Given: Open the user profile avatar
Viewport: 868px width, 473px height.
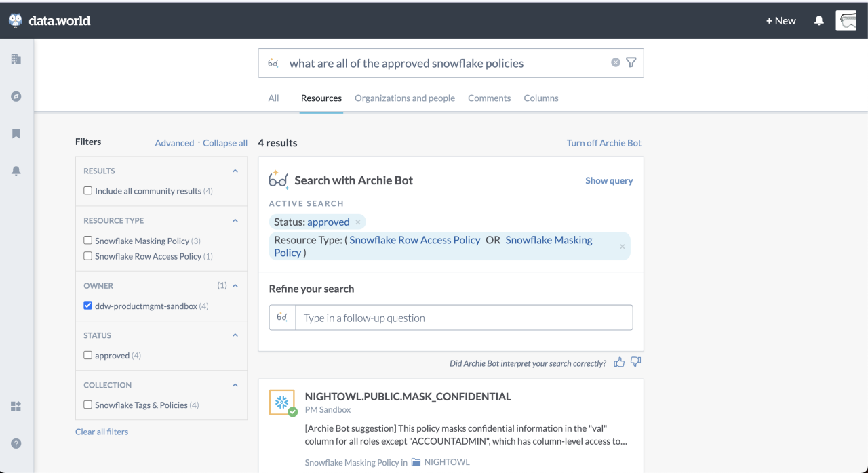Looking at the screenshot, I should click(846, 21).
